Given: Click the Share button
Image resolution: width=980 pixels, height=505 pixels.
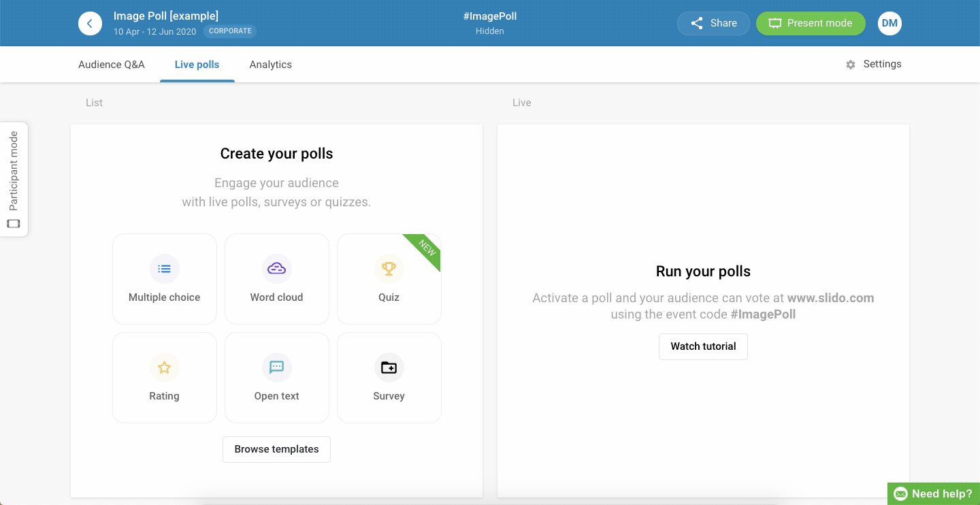Looking at the screenshot, I should pos(713,23).
